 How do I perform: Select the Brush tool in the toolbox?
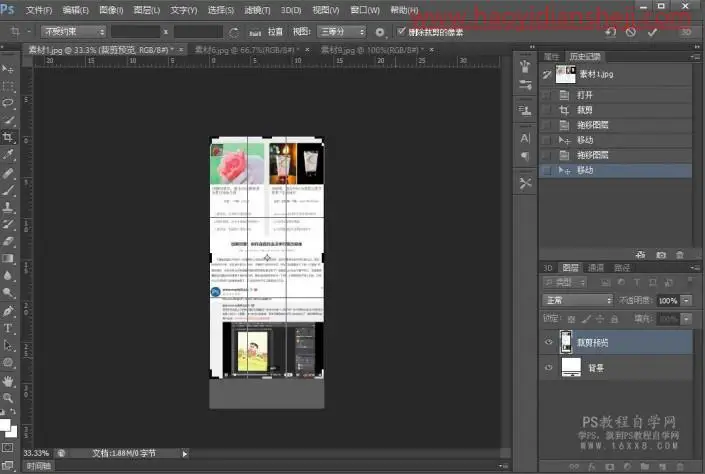click(x=8, y=189)
